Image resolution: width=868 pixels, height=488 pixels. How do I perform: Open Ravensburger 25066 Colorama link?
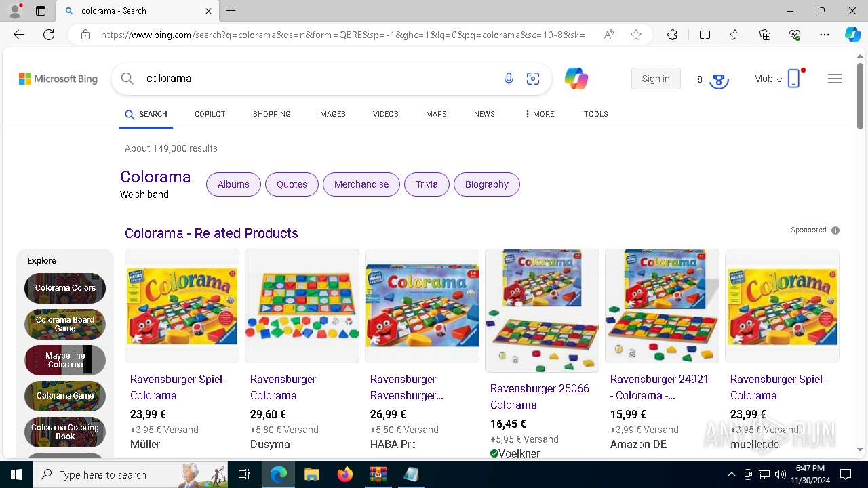pos(540,396)
